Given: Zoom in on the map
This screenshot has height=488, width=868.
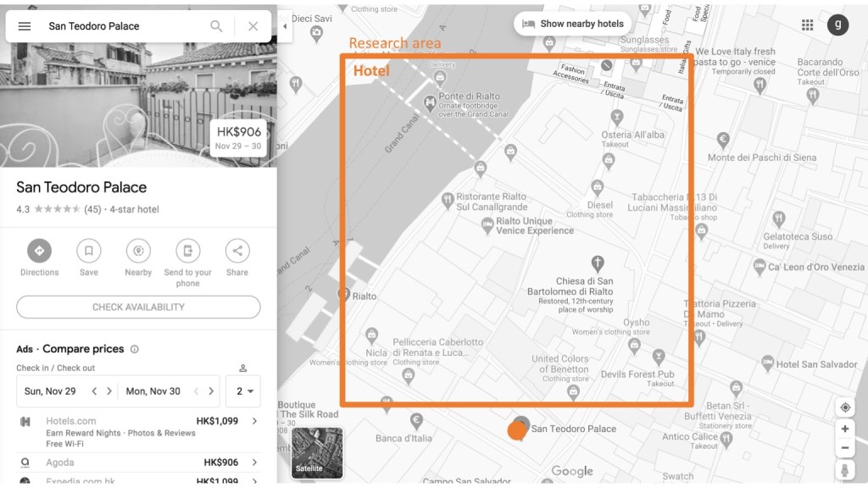Looking at the screenshot, I should (845, 430).
